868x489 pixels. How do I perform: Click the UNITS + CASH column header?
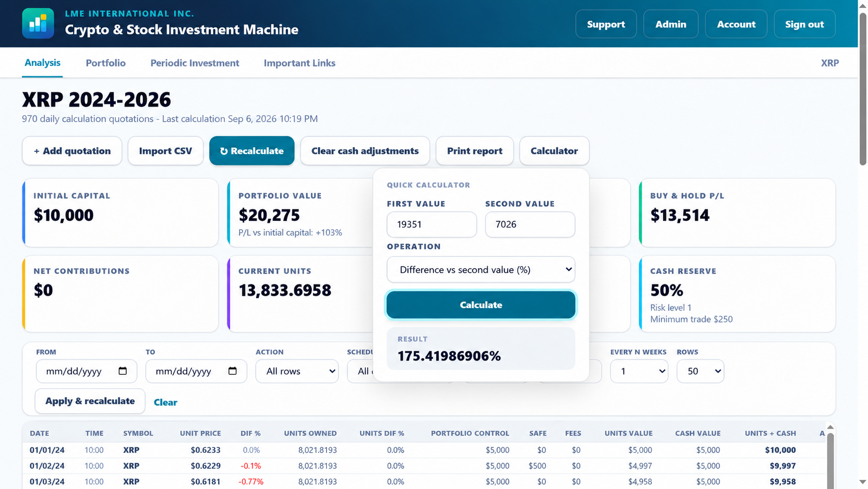[x=770, y=433]
